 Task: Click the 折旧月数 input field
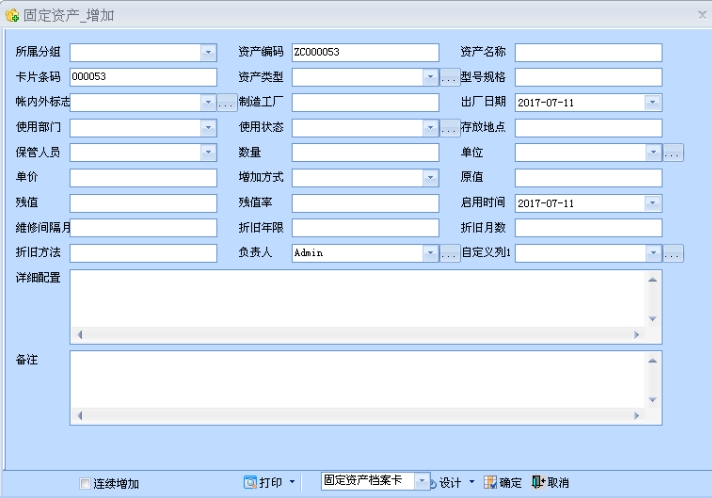[x=588, y=228]
